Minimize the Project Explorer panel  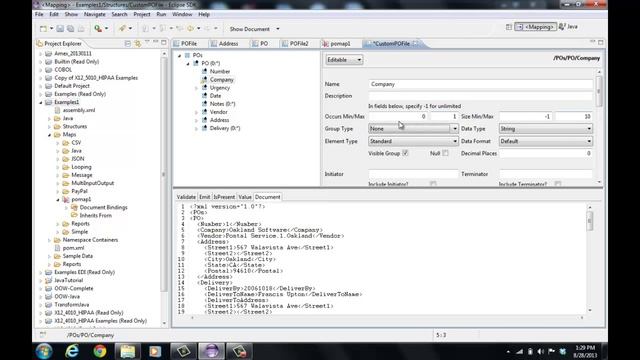(156, 42)
